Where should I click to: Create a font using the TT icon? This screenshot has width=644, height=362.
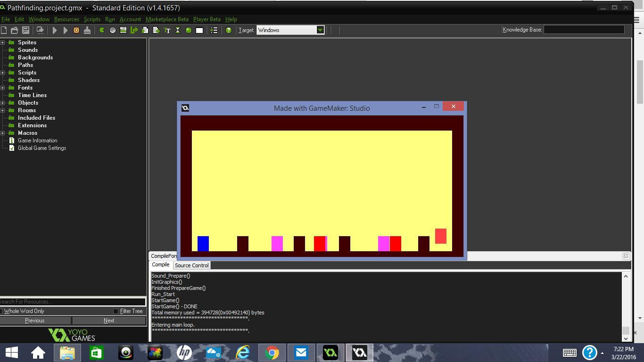(167, 30)
